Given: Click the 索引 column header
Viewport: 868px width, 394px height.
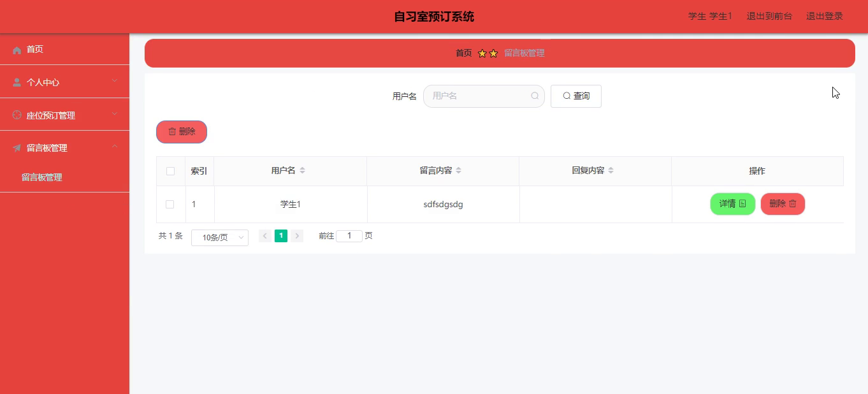Looking at the screenshot, I should 199,171.
